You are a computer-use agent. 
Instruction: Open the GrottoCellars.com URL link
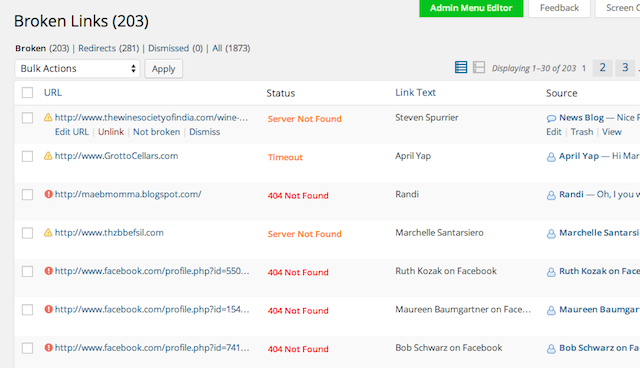(x=116, y=156)
